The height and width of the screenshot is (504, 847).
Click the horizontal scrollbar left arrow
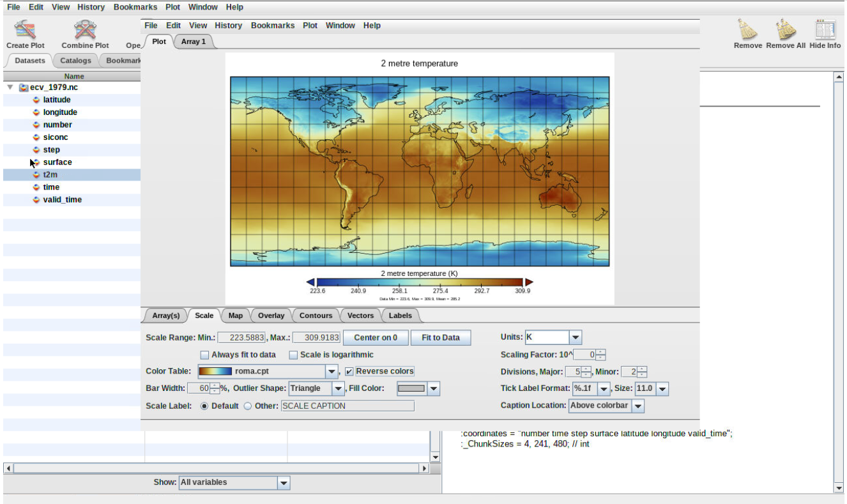tap(8, 469)
